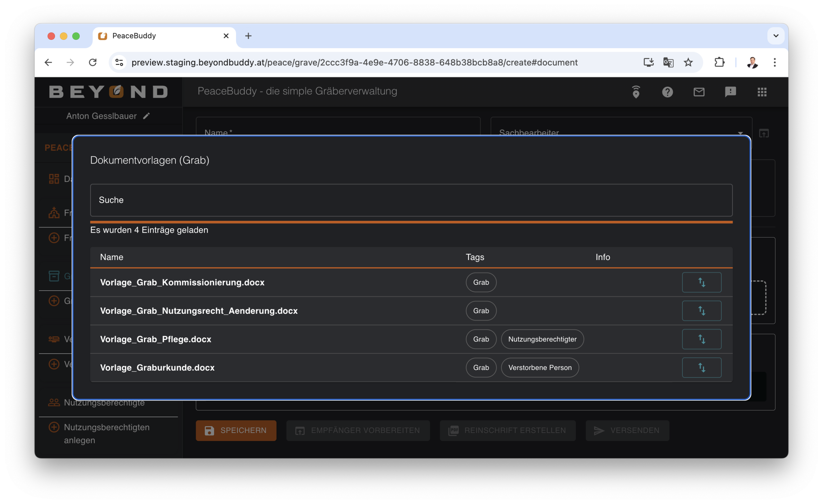823x504 pixels.
Task: Open the help question mark icon
Action: click(x=667, y=92)
